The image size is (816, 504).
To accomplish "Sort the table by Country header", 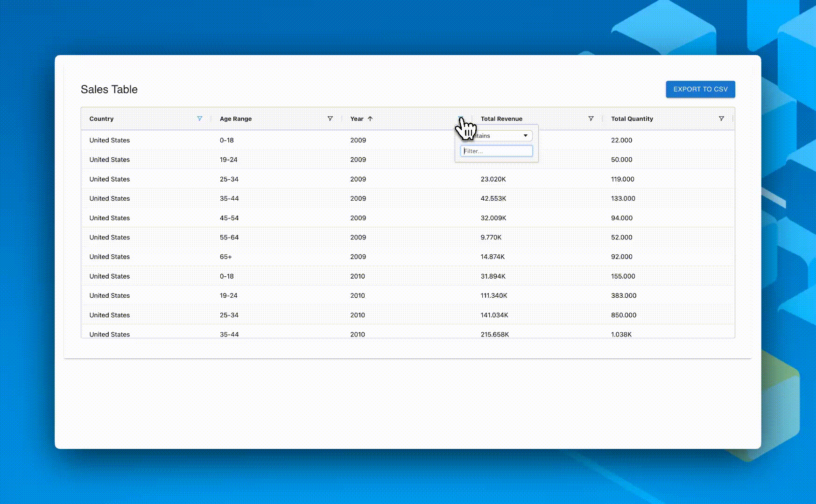I will pyautogui.click(x=101, y=119).
